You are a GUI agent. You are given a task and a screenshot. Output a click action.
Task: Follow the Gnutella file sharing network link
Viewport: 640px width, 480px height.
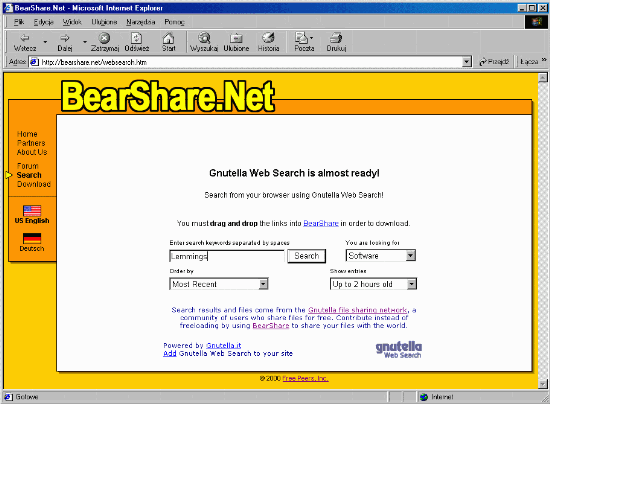[358, 310]
